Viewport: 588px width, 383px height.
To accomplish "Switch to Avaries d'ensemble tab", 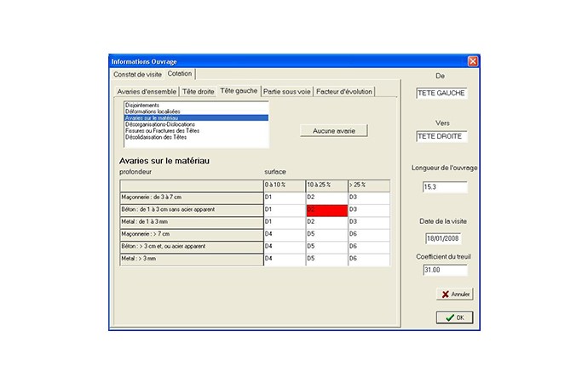I will (x=146, y=91).
